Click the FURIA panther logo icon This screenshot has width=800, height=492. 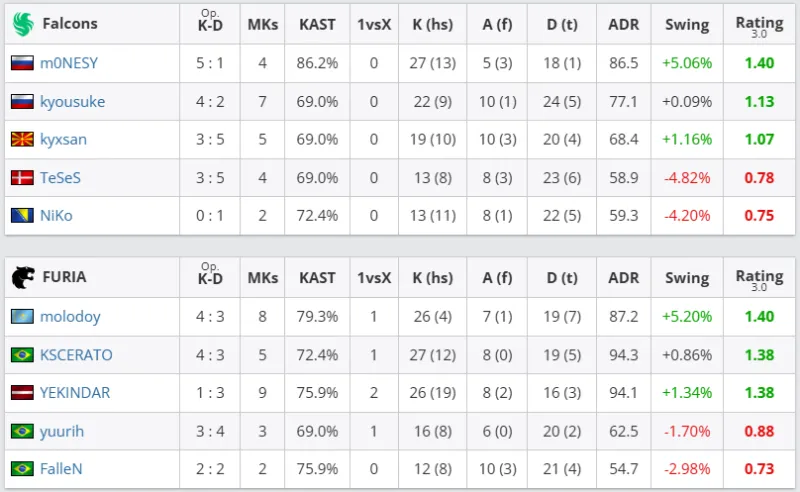click(22, 277)
